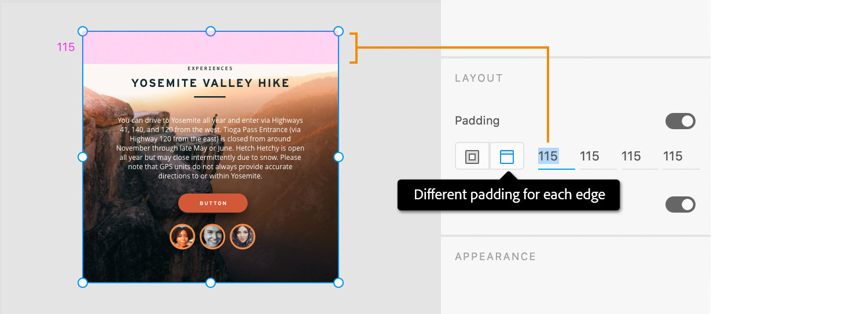868x314 pixels.
Task: Click the second padding value field
Action: click(590, 156)
